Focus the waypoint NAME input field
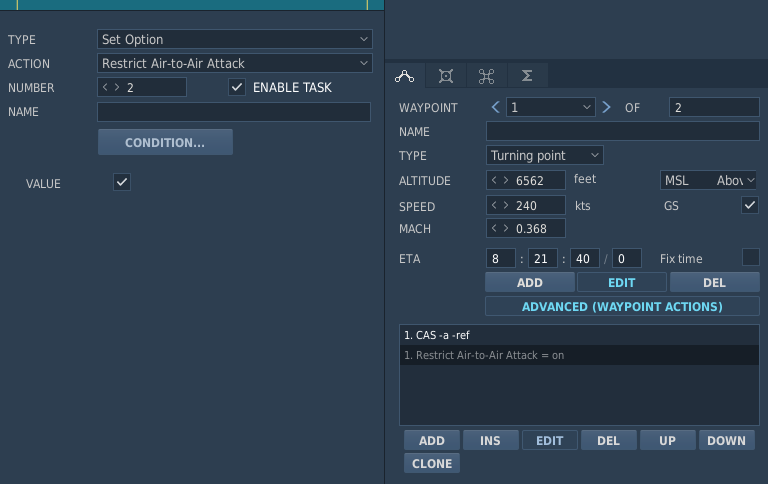The image size is (768, 484). click(623, 131)
